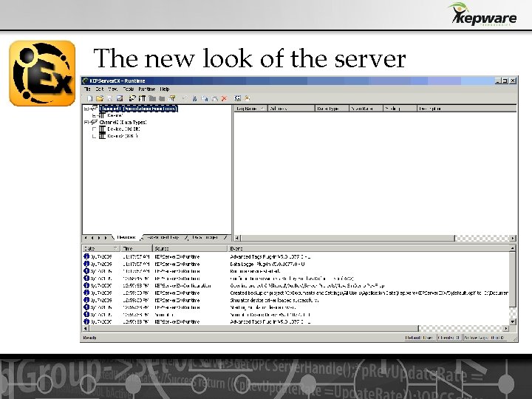Click the Clients: 0 status bar entry
Screen dimensions: 532x399
click(449, 338)
